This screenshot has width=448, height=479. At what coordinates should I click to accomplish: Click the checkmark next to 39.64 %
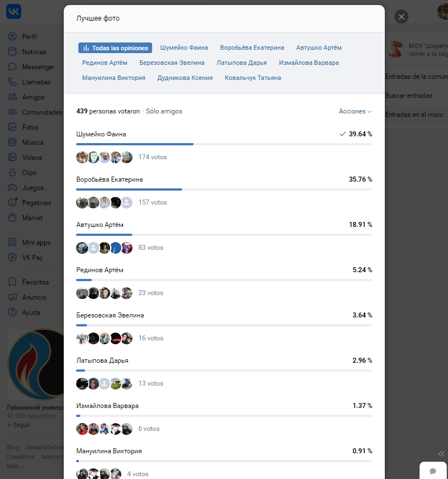342,134
